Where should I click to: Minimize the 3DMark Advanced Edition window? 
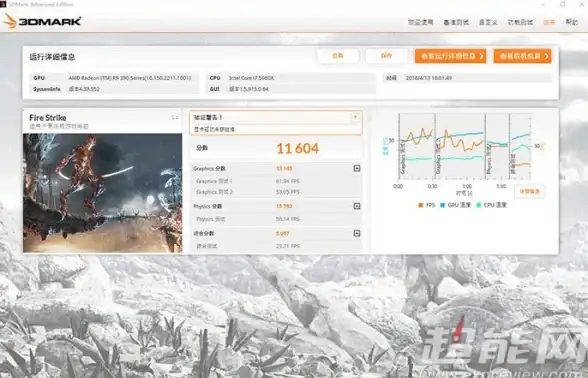544,4
